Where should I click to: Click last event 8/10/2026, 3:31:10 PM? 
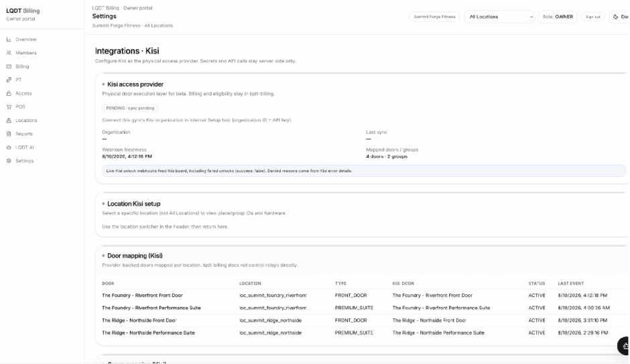[582, 320]
